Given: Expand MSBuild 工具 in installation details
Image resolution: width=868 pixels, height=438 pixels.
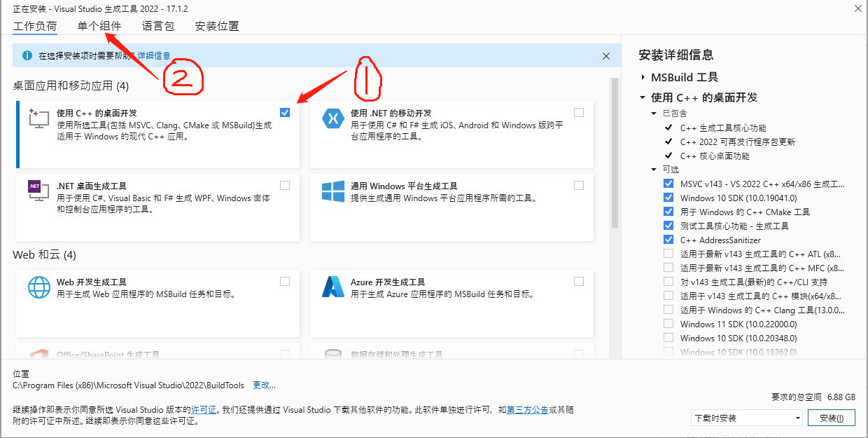Looking at the screenshot, I should [642, 77].
